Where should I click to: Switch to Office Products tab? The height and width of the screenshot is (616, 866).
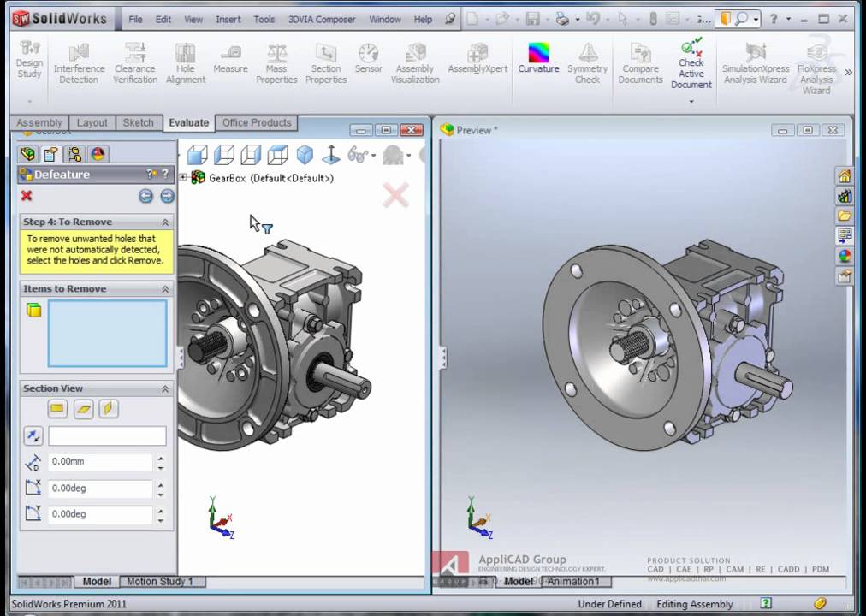(x=257, y=122)
